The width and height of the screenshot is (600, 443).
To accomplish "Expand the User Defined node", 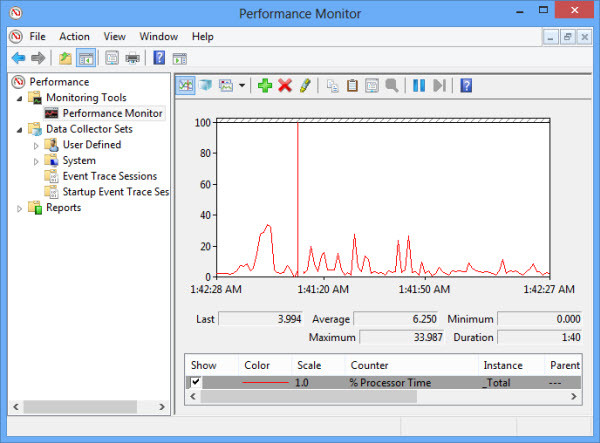I will coord(36,145).
